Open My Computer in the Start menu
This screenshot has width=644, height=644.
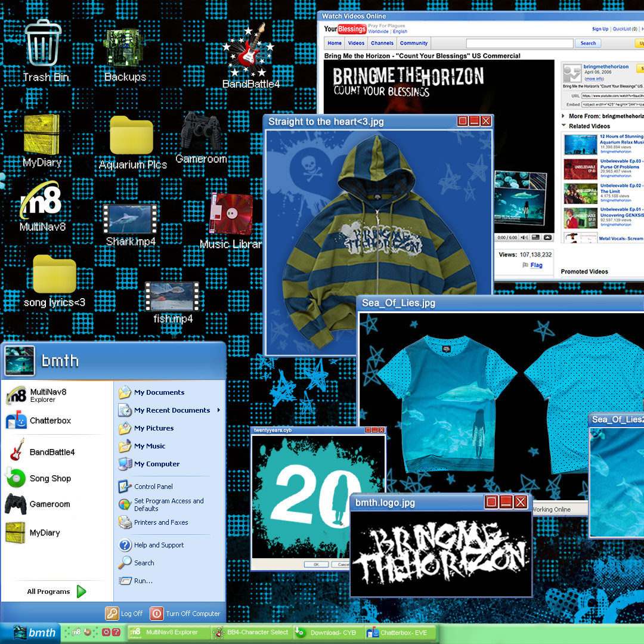148,464
